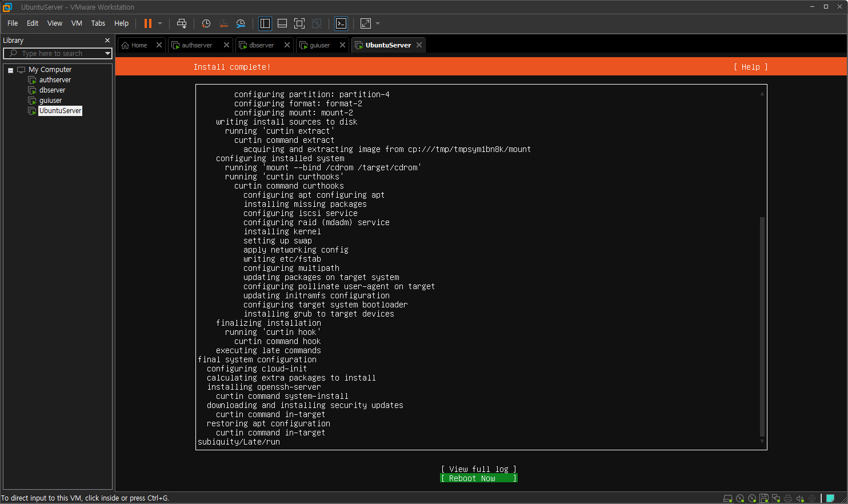Open the Tabs menu

[98, 23]
